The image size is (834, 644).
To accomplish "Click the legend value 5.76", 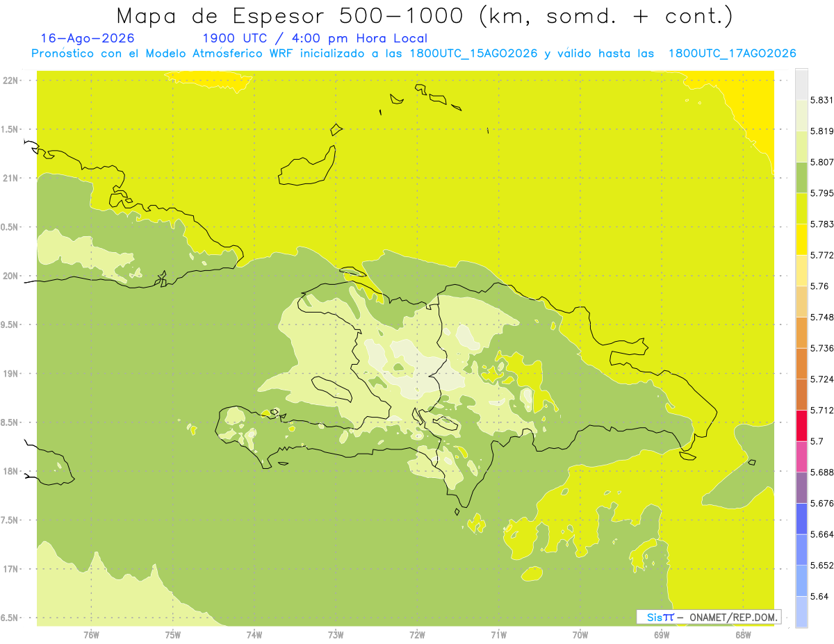I will tap(819, 286).
